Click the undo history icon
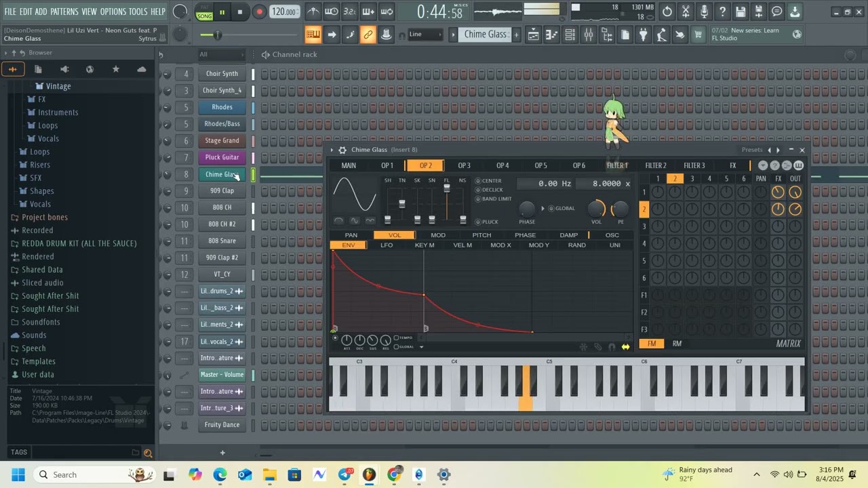This screenshot has height=488, width=868. (667, 12)
